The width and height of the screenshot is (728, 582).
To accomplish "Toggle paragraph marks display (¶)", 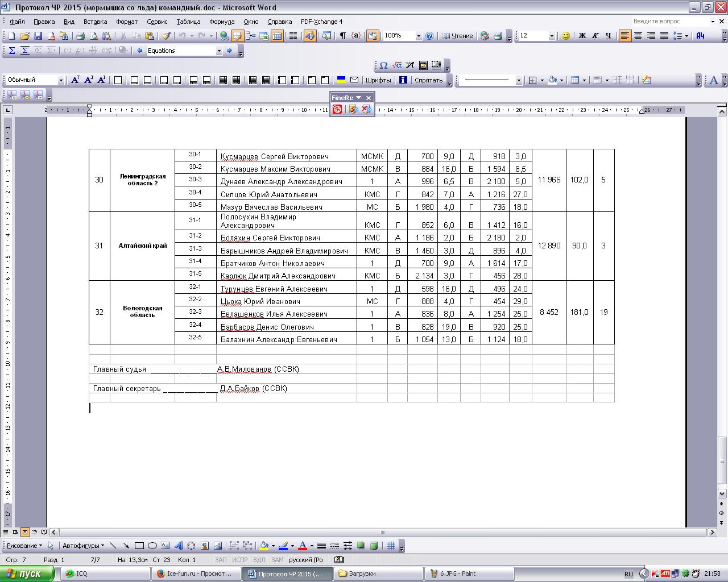I will (x=342, y=36).
